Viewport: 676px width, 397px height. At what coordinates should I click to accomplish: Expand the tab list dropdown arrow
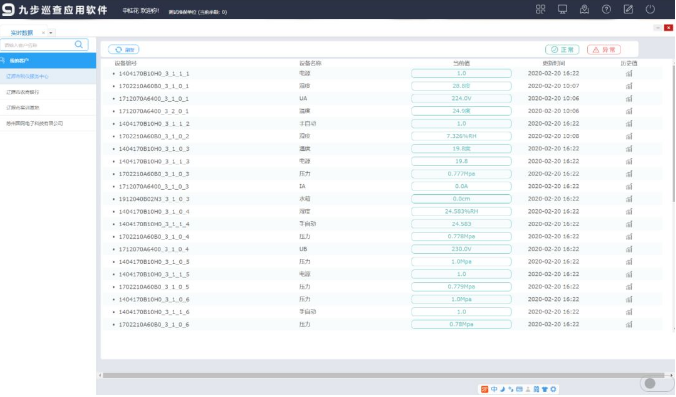[x=51, y=33]
